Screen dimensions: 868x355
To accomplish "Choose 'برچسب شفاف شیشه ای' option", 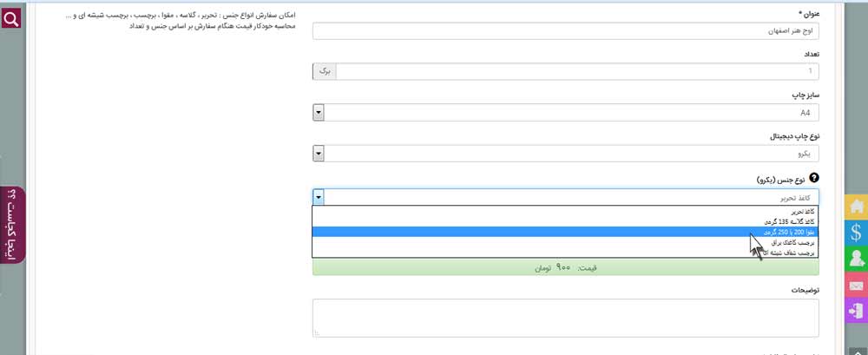I will (566, 253).
